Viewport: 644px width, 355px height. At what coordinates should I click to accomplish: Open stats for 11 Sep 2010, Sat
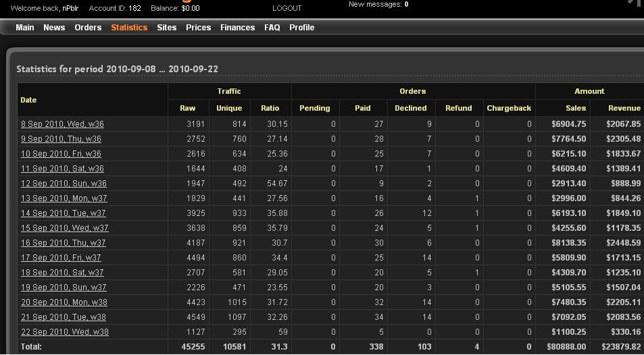click(62, 168)
